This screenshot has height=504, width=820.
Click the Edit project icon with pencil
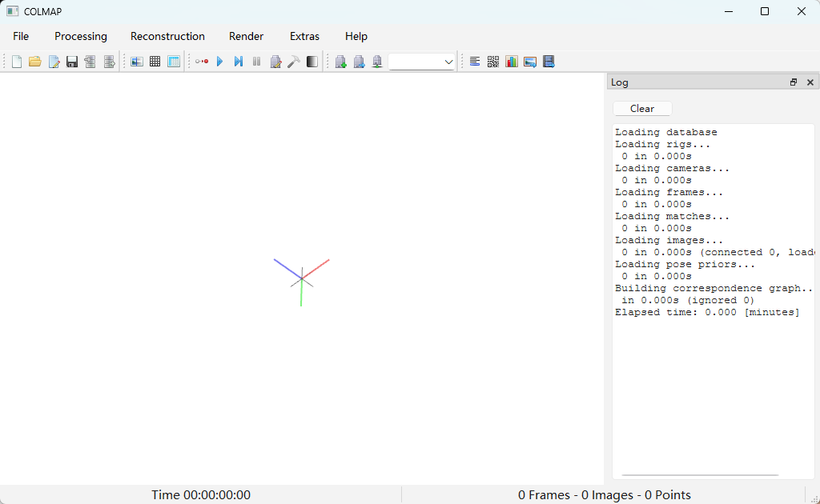pos(54,62)
